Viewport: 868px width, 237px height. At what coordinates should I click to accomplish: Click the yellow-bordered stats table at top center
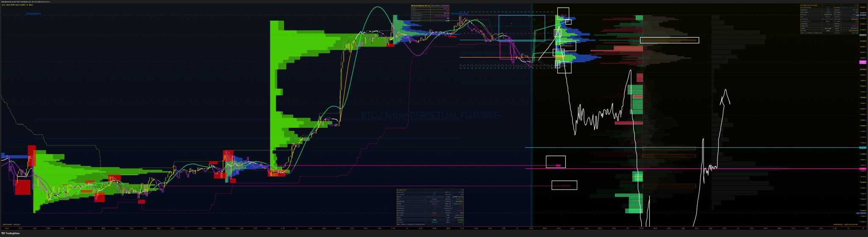pyautogui.click(x=430, y=12)
